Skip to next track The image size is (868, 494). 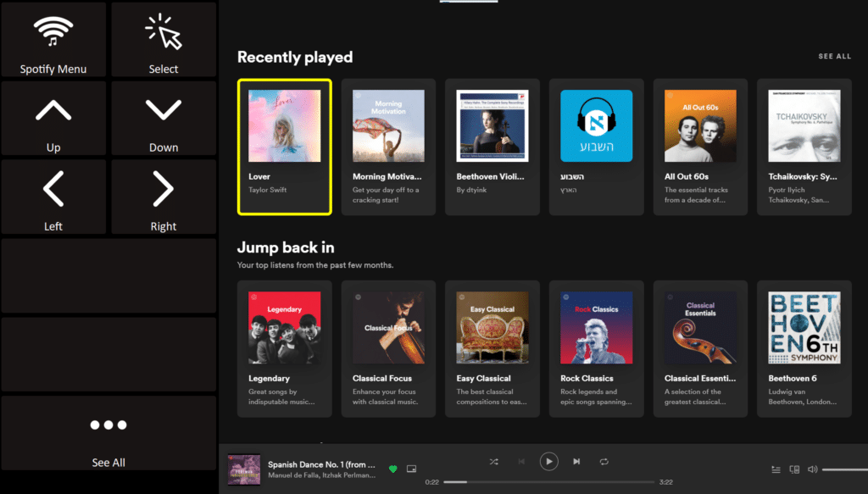[x=576, y=461]
